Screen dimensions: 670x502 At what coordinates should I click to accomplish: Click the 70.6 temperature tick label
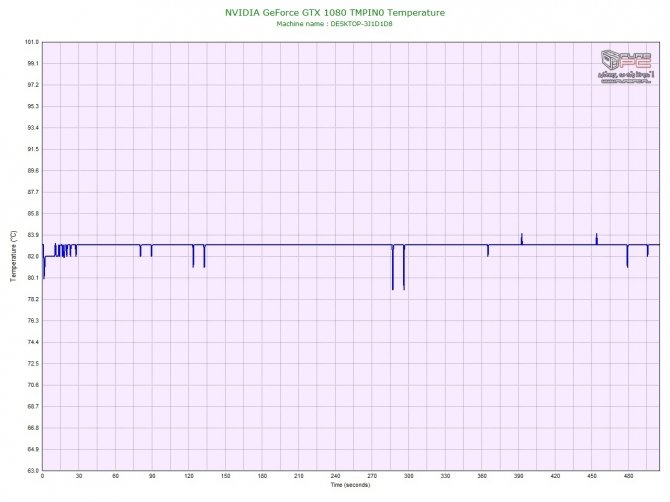tap(32, 385)
